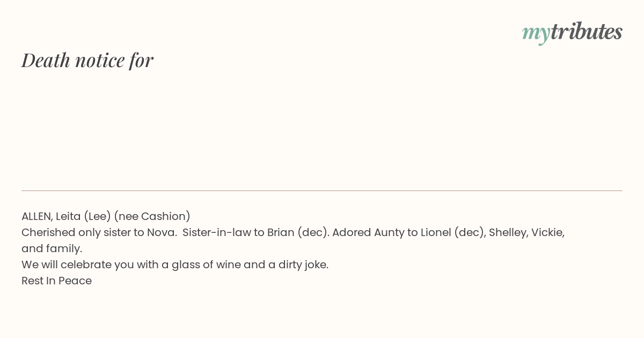Click the '(nee Cashion)' text
The image size is (644, 338).
click(152, 216)
